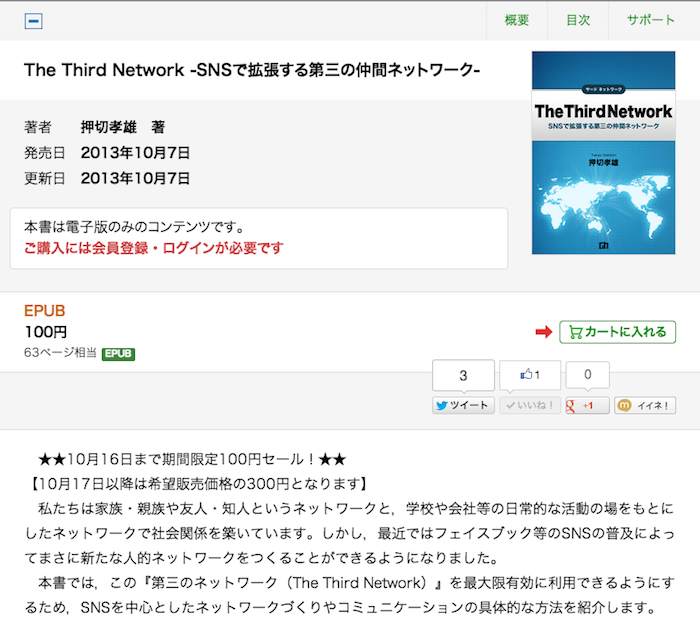700x635 pixels.
Task: Open the 概要 tab
Action: click(517, 20)
